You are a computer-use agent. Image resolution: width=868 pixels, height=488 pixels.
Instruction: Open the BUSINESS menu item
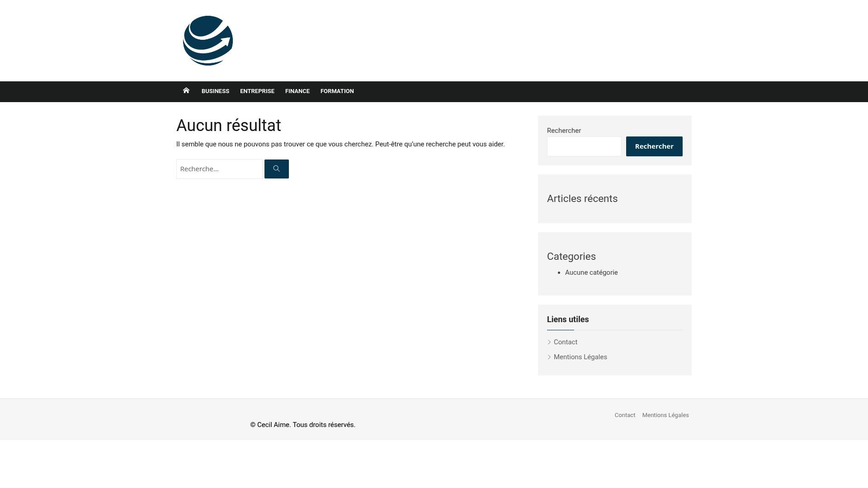pos(215,91)
